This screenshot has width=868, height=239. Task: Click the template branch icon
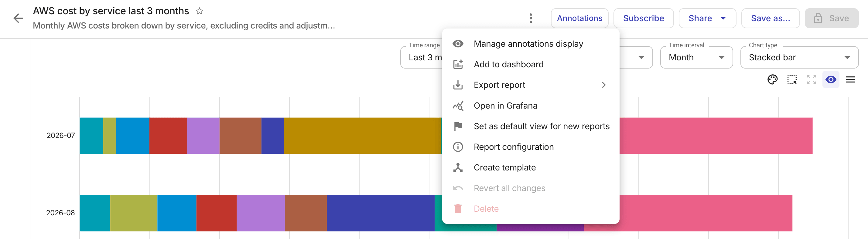click(x=458, y=168)
